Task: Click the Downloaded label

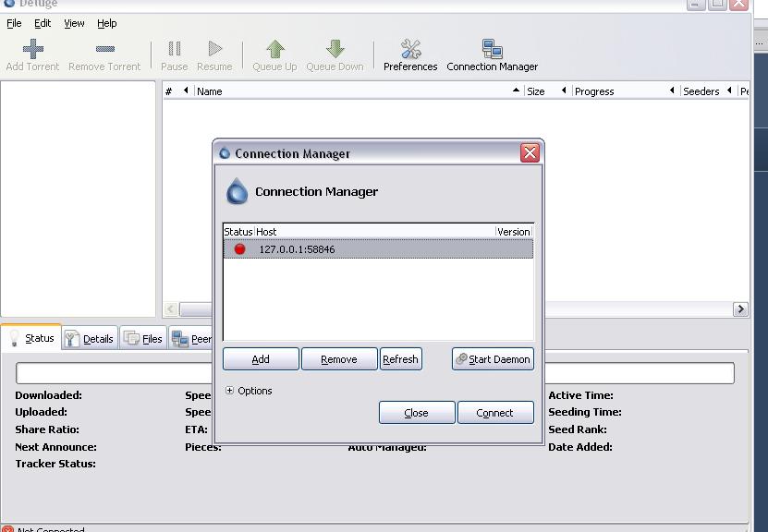Action: (48, 395)
